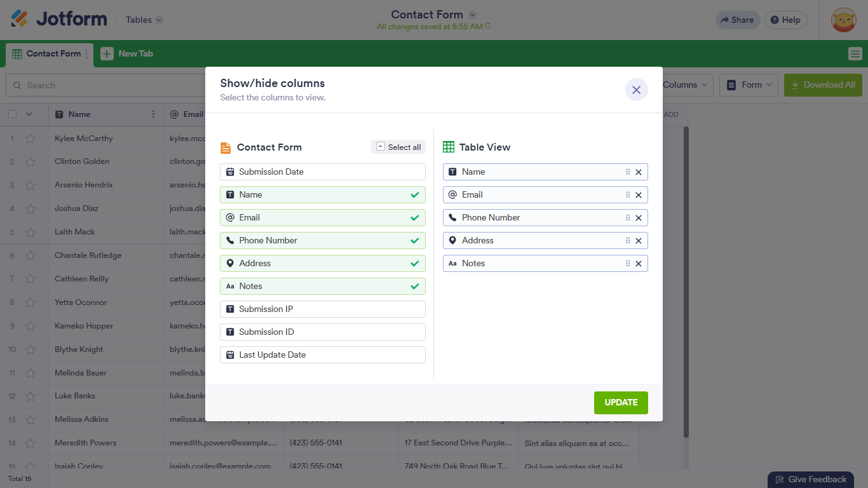Enable the Submission IP column
Screen dimensions: 868x488
pyautogui.click(x=322, y=309)
